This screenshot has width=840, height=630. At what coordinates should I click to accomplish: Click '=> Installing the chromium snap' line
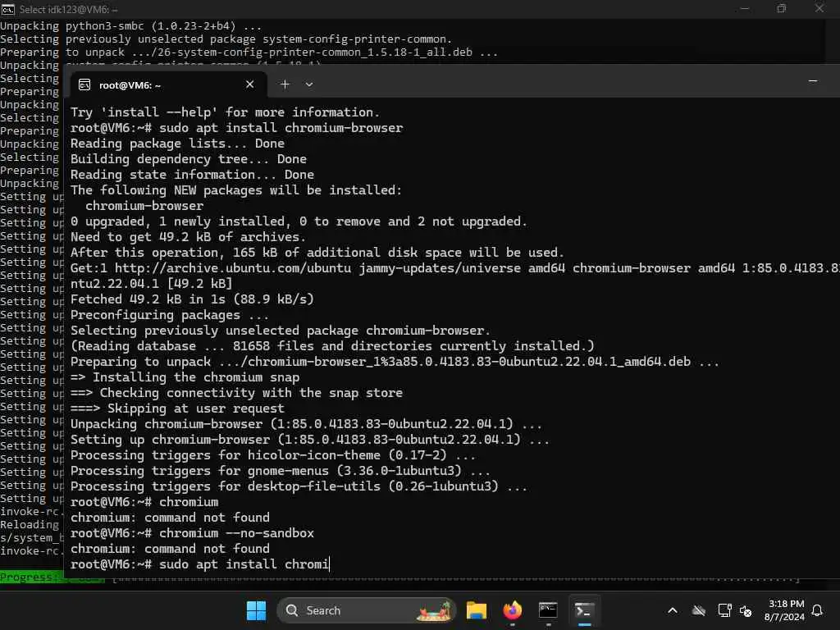tap(185, 377)
